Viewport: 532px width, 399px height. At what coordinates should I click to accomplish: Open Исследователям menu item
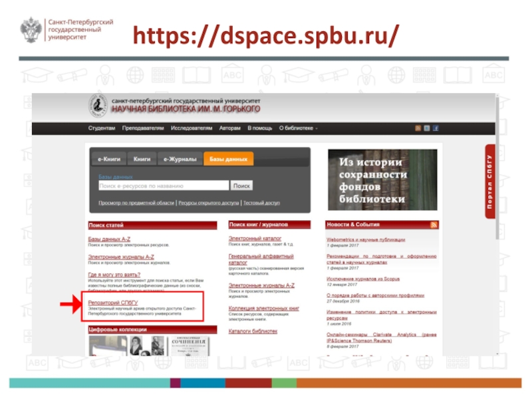click(x=192, y=128)
